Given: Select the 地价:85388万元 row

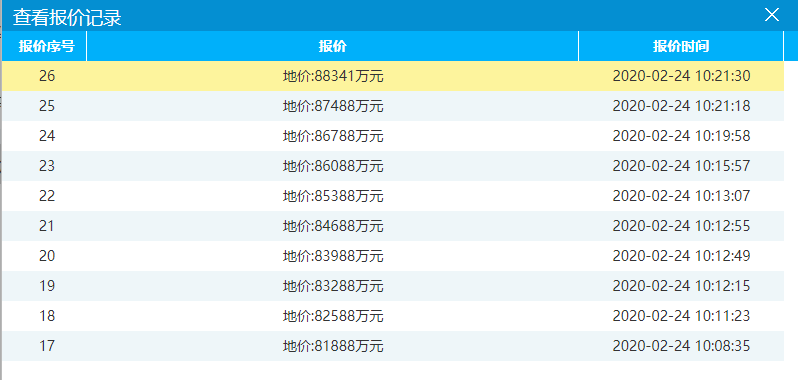Looking at the screenshot, I should click(x=393, y=196).
